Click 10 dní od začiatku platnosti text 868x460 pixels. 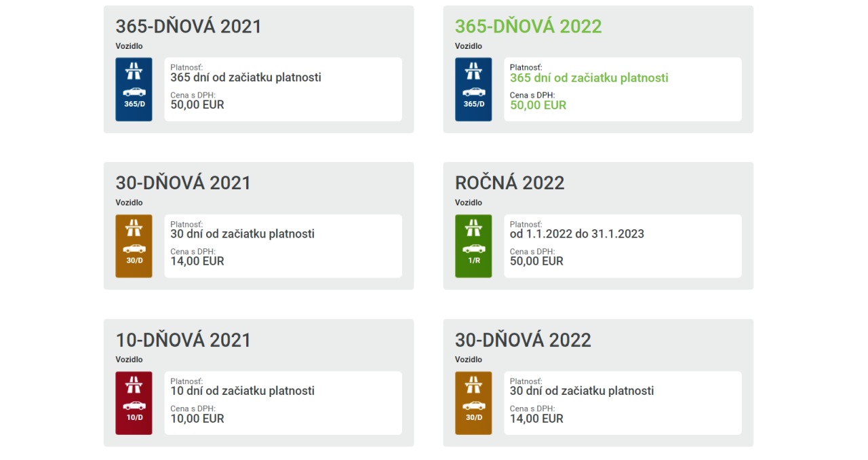coord(243,391)
